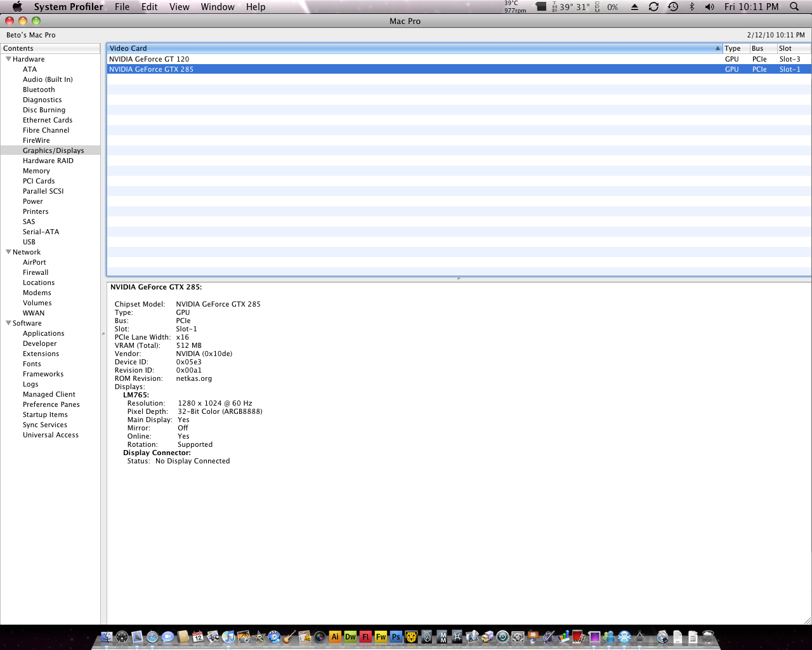Image resolution: width=812 pixels, height=650 pixels.
Task: Open iCal calendar in the Dock
Action: (198, 637)
